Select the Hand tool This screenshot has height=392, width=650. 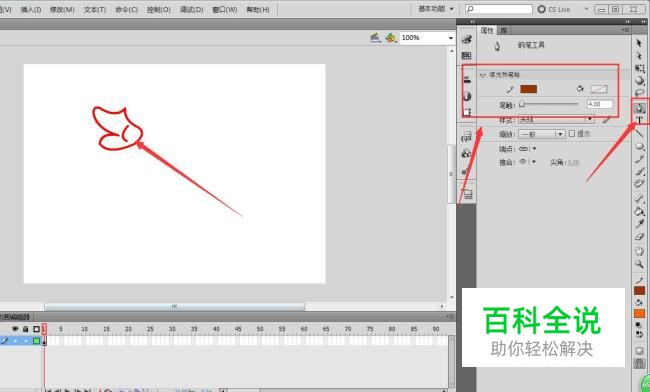tap(639, 251)
